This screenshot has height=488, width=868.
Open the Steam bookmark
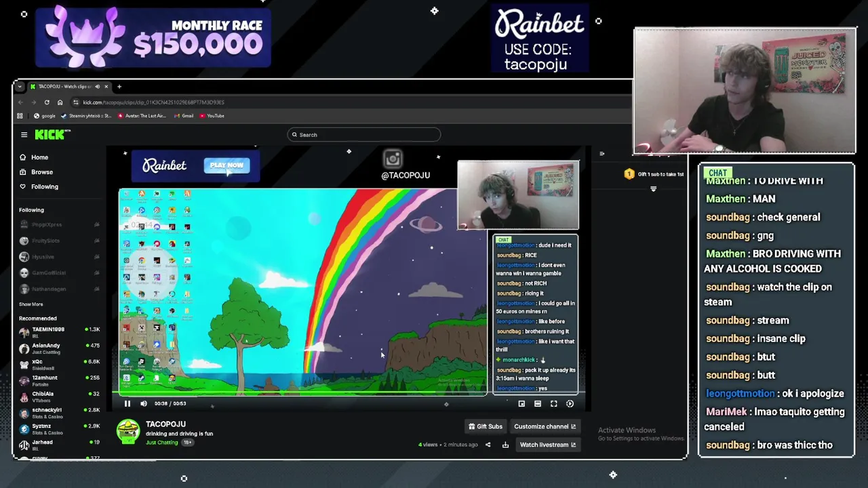click(86, 116)
